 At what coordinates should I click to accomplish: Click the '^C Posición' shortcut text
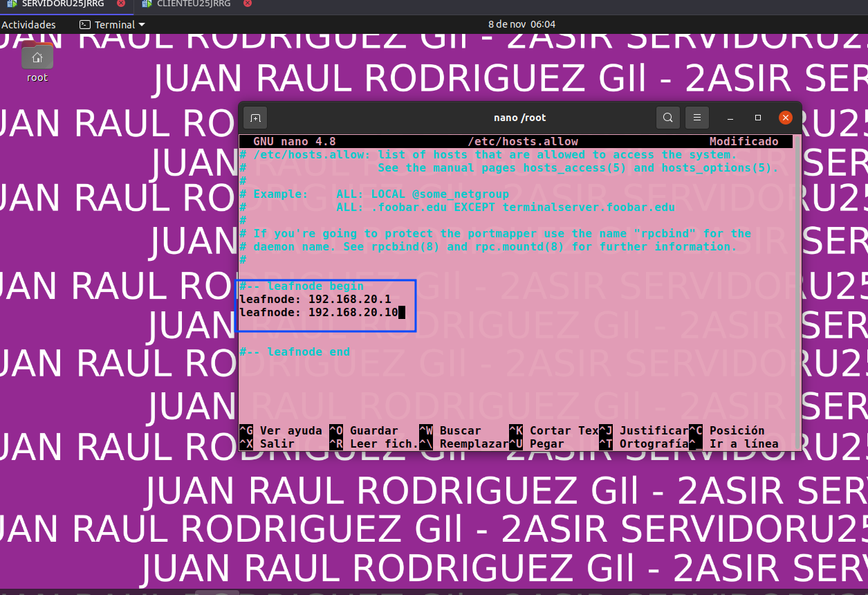point(727,431)
